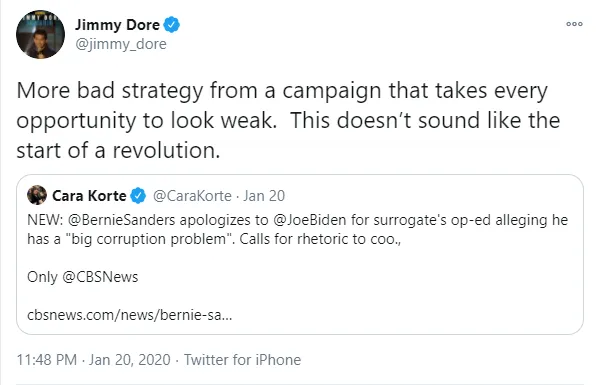Image resolution: width=598 pixels, height=385 pixels.
Task: Open the Jan 20, 2020 date link
Action: [x=130, y=360]
